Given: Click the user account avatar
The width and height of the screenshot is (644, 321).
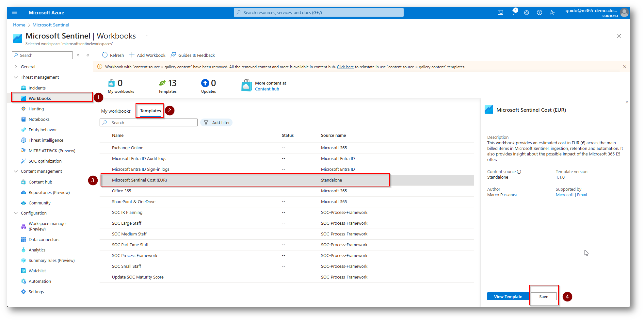Looking at the screenshot, I should coord(624,12).
